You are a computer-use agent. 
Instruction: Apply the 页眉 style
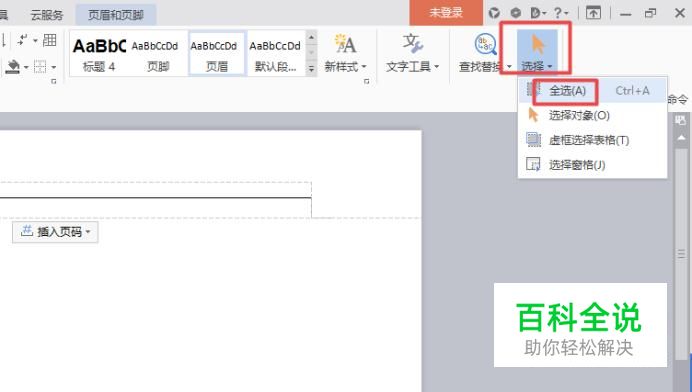pyautogui.click(x=217, y=54)
